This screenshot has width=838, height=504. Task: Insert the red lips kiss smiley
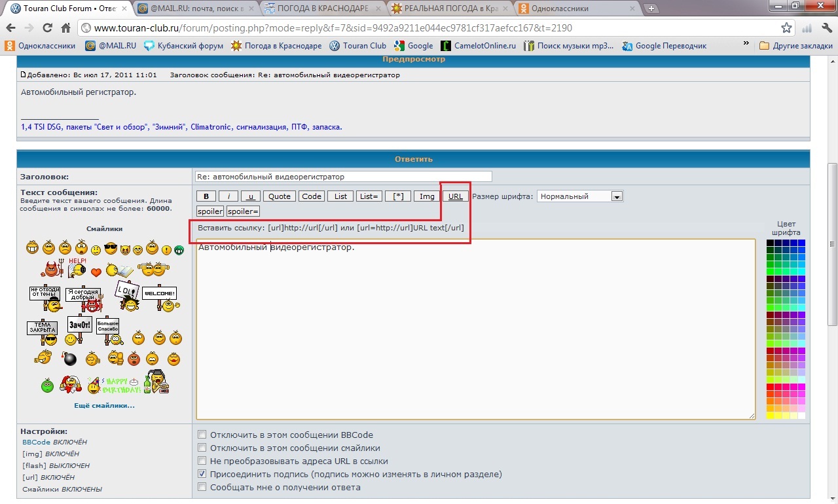click(174, 359)
